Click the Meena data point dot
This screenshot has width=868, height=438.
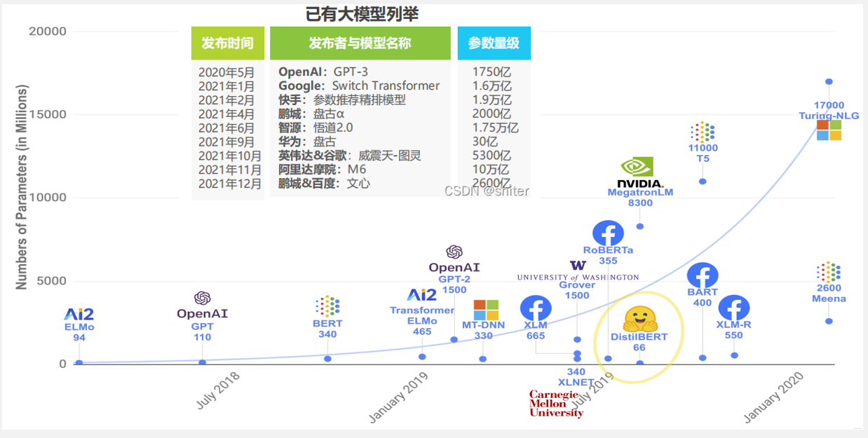[x=829, y=321]
